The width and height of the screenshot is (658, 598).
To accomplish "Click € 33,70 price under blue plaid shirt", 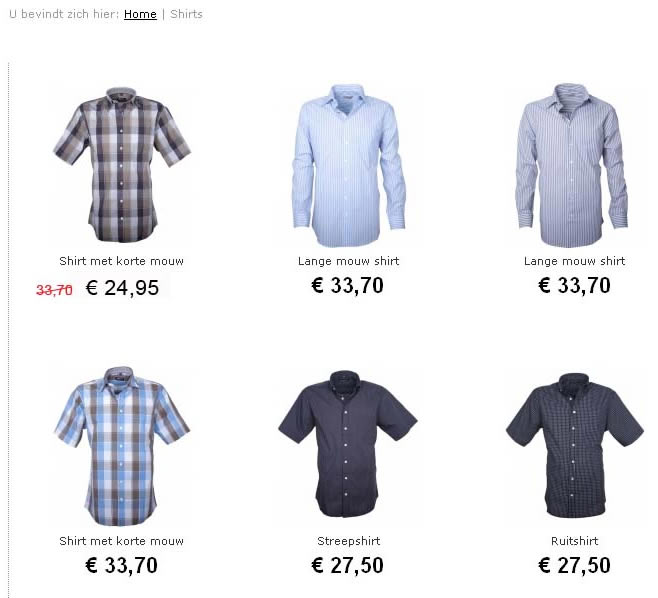I will click(x=121, y=565).
